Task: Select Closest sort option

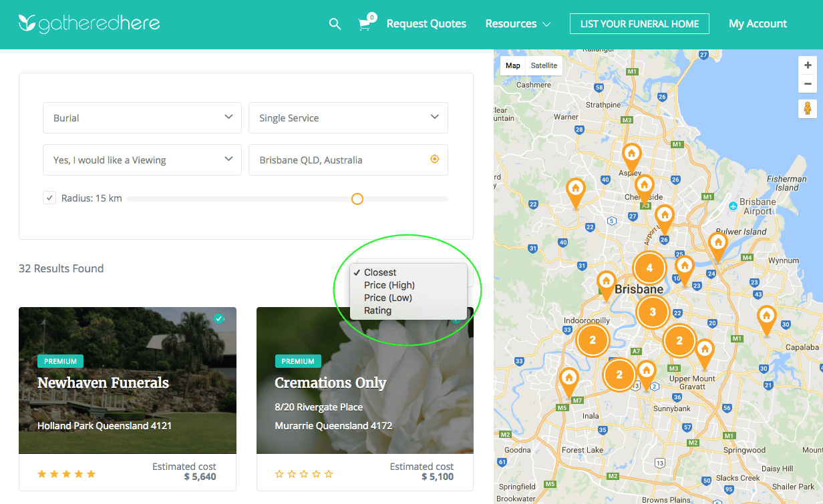Action: (x=408, y=272)
